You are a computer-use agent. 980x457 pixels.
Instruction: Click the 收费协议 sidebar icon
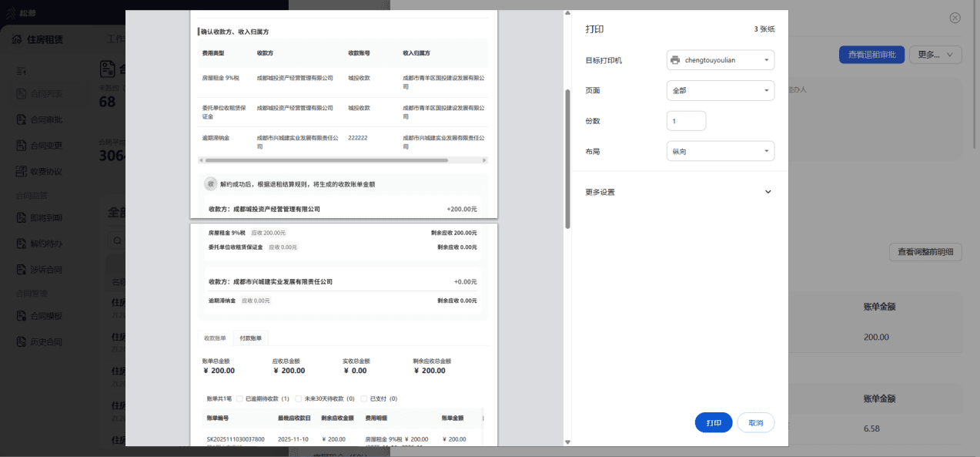[22, 170]
